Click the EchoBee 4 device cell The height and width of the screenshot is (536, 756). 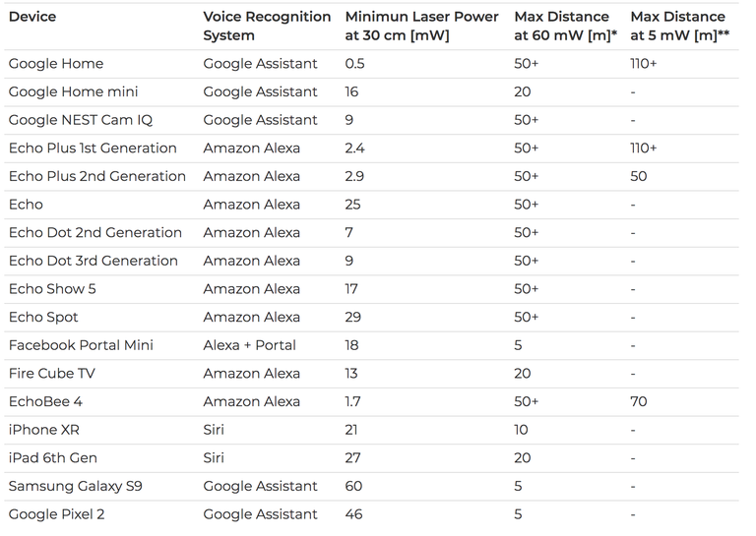point(45,401)
